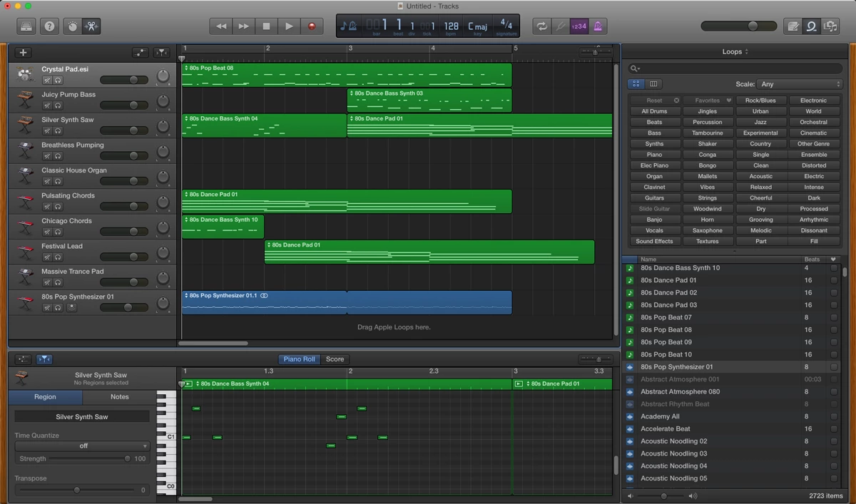Toggle the Cycle loop mode
Image resolution: width=856 pixels, height=504 pixels.
pyautogui.click(x=541, y=26)
